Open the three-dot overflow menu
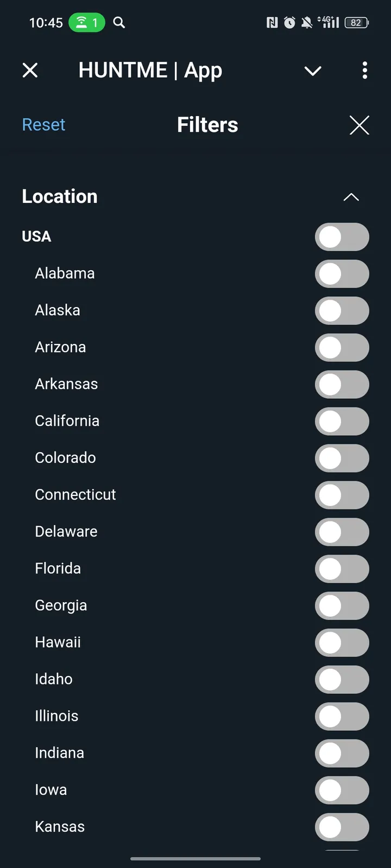Image resolution: width=391 pixels, height=868 pixels. [x=364, y=70]
